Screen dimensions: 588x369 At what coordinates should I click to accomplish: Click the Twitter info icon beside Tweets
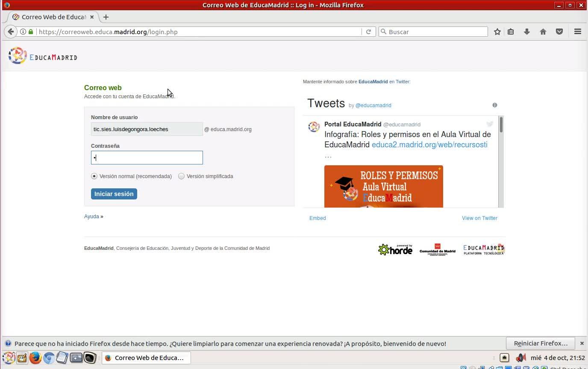coord(495,105)
